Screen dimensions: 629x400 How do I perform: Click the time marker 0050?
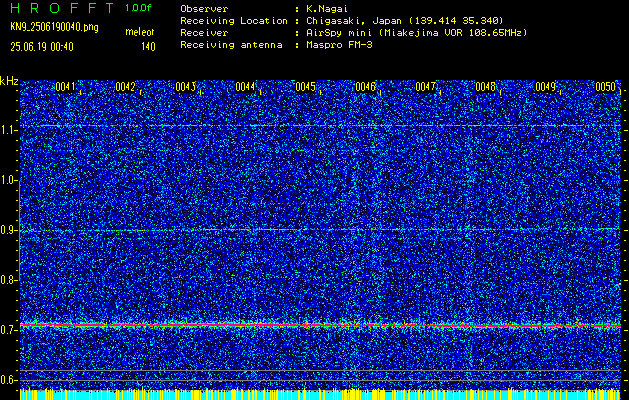point(605,87)
